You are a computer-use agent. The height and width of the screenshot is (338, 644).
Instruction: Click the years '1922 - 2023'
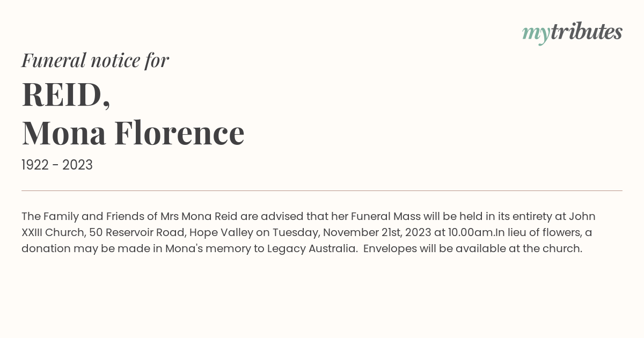(x=57, y=165)
